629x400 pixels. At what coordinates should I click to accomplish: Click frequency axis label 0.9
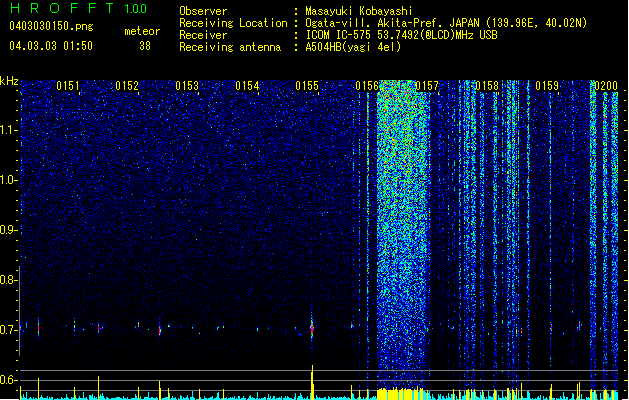[8, 230]
